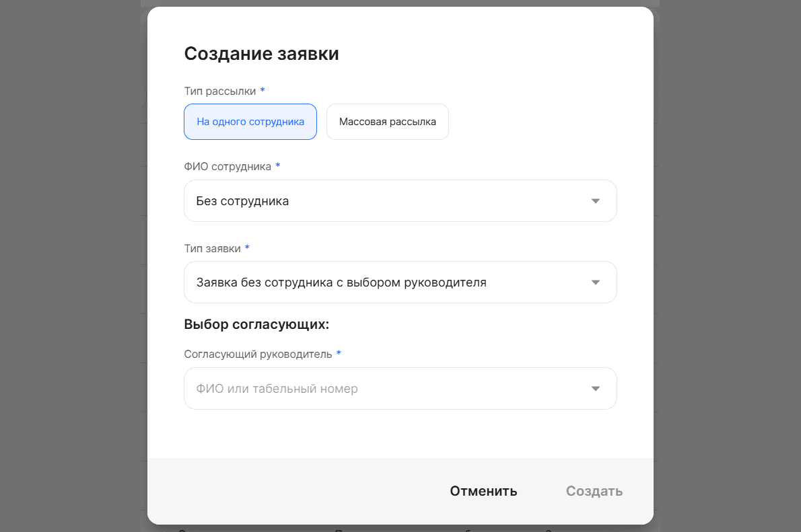Click the chevron on the "ФИО сотрудника" dropdown

(x=595, y=200)
